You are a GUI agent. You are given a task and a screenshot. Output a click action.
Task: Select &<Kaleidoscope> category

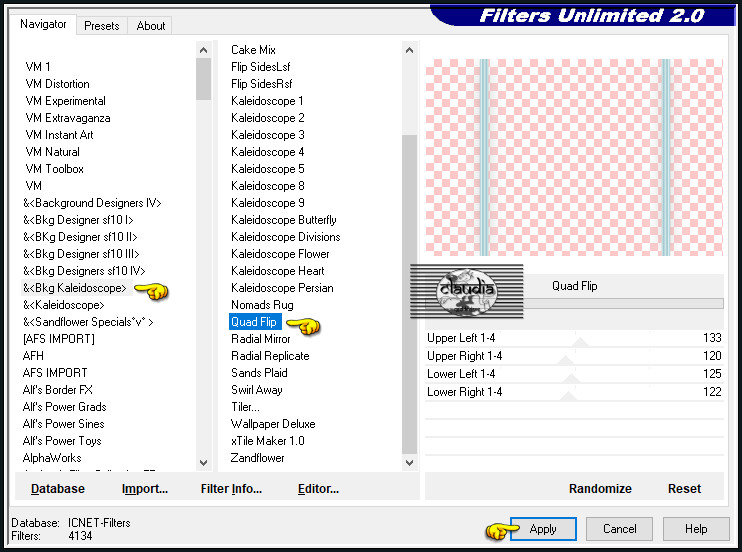click(63, 305)
